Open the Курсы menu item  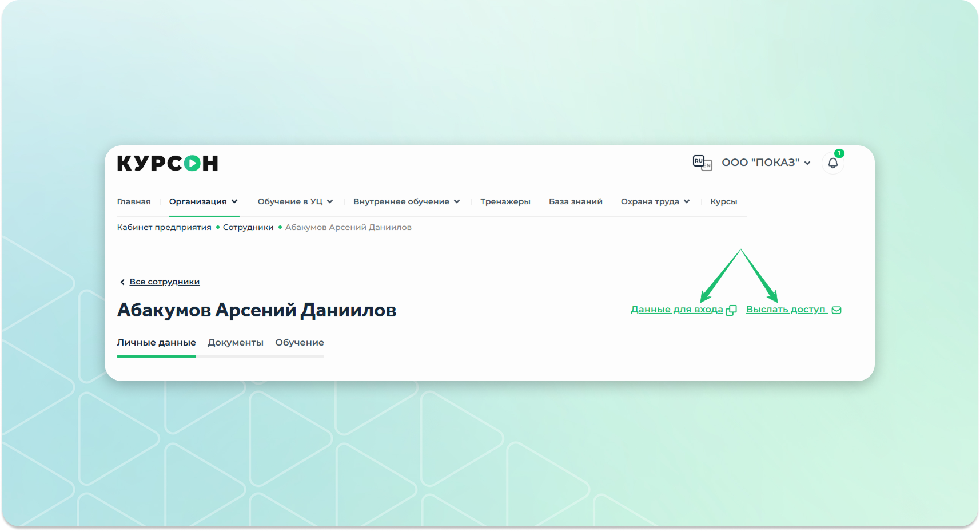point(723,201)
